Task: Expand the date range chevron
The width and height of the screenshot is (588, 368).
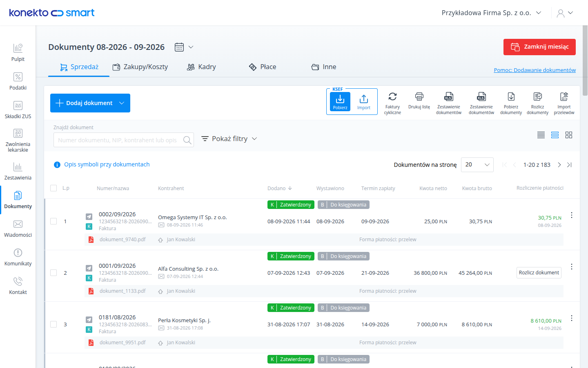Action: [x=191, y=47]
